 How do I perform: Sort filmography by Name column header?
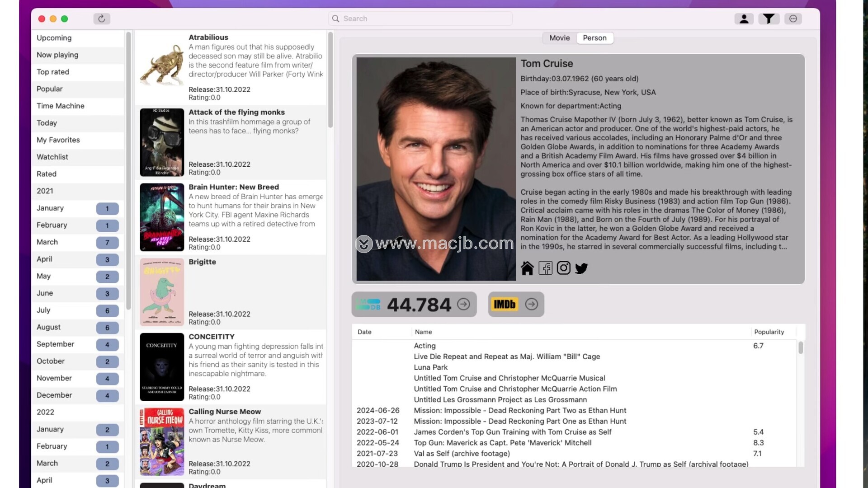coord(581,332)
